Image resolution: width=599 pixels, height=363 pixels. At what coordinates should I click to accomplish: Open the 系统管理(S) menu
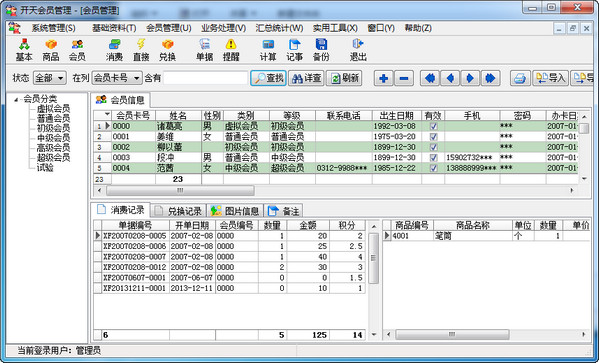pos(53,28)
